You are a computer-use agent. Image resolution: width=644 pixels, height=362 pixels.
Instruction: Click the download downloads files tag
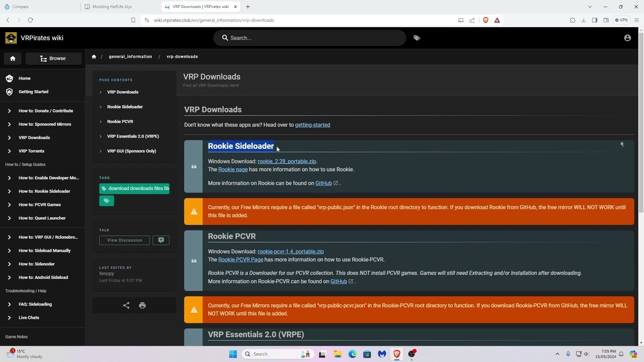[134, 189]
